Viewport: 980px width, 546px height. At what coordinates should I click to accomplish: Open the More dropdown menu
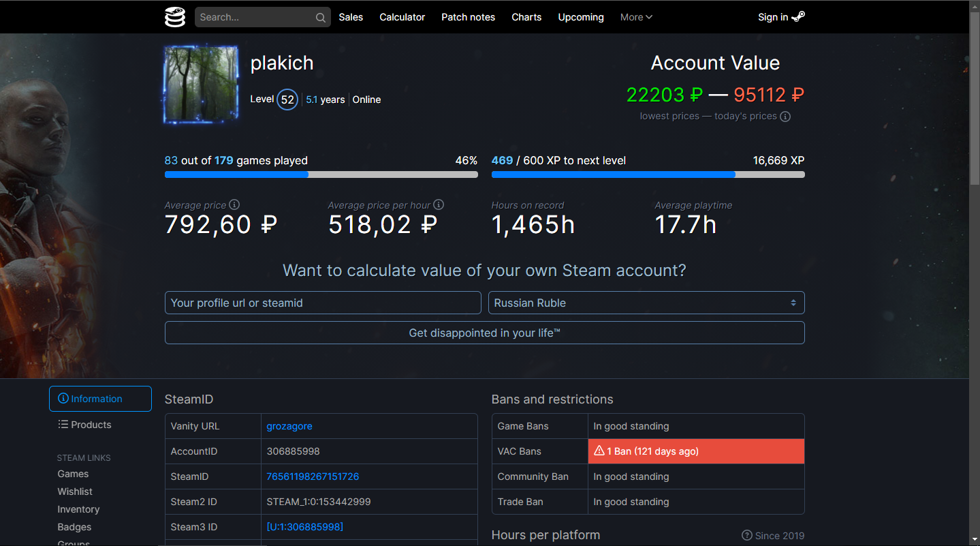[x=636, y=17]
